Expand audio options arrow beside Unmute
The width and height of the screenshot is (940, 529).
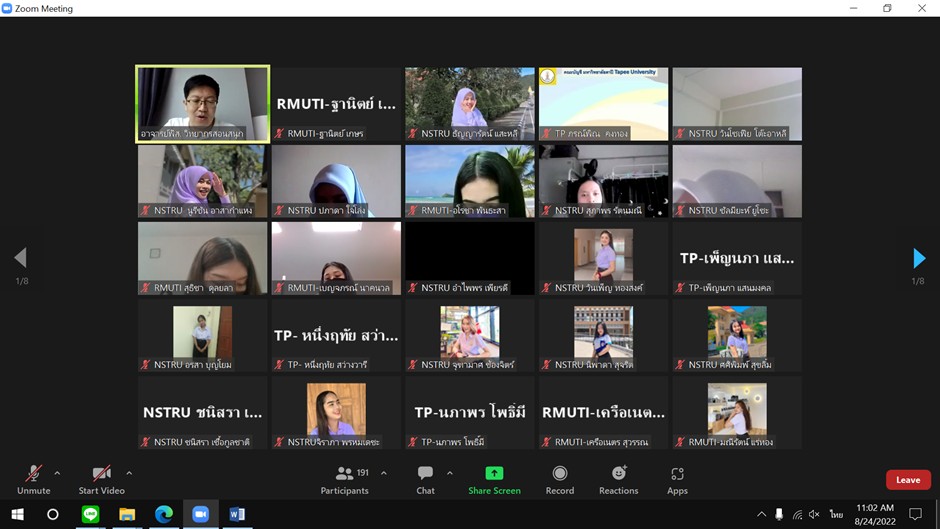click(57, 473)
